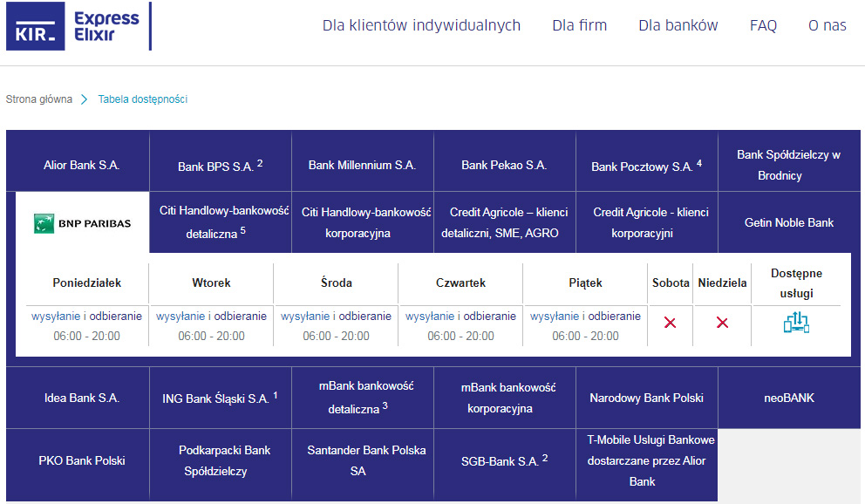Select the neoBANK tile
This screenshot has width=865, height=504.
click(789, 398)
